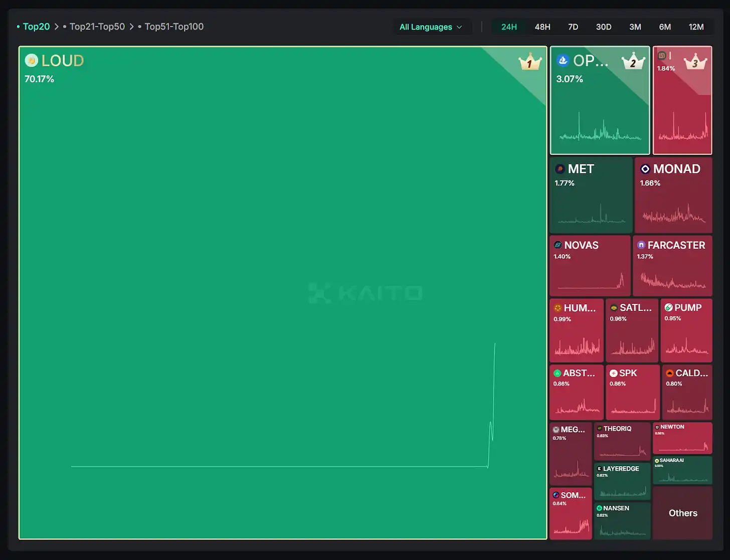
Task: Switch to the 6M time range
Action: click(x=665, y=27)
